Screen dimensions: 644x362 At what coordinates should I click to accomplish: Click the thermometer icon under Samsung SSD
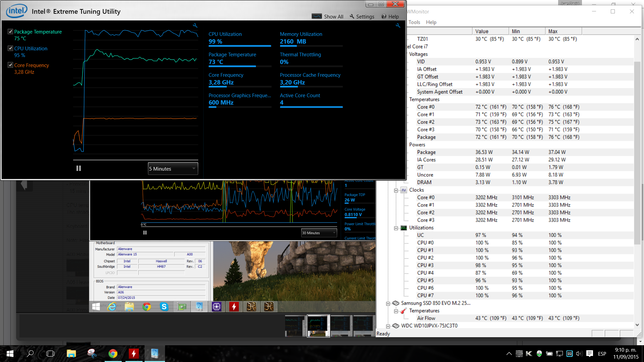click(x=404, y=311)
